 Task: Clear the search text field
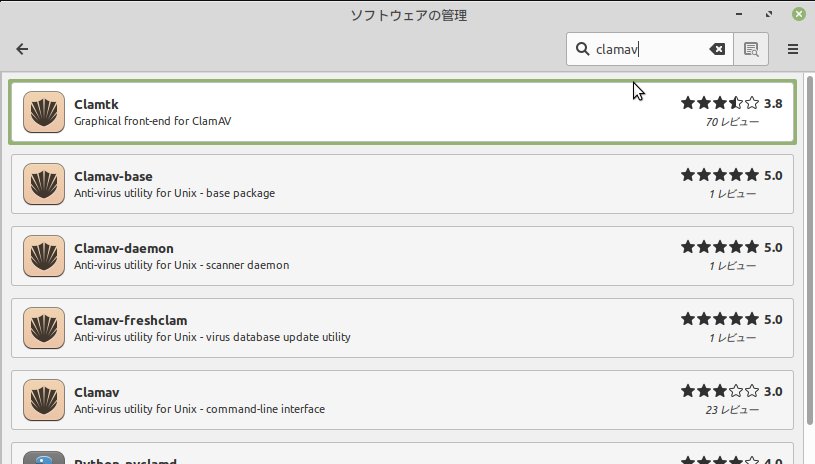(717, 49)
